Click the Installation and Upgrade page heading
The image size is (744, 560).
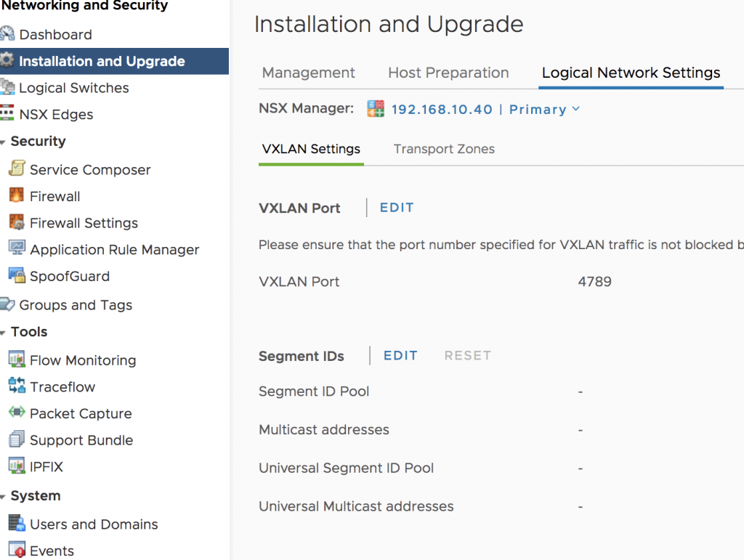[389, 24]
